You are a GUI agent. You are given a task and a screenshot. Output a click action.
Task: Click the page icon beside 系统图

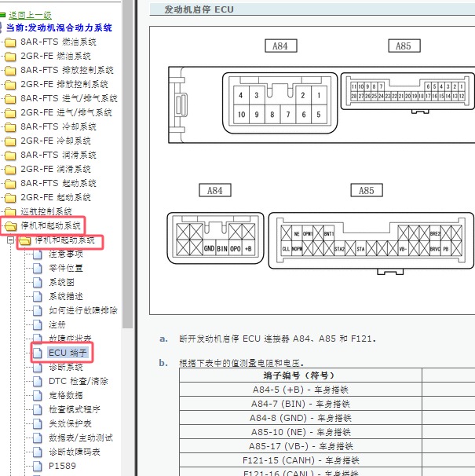[x=38, y=283]
